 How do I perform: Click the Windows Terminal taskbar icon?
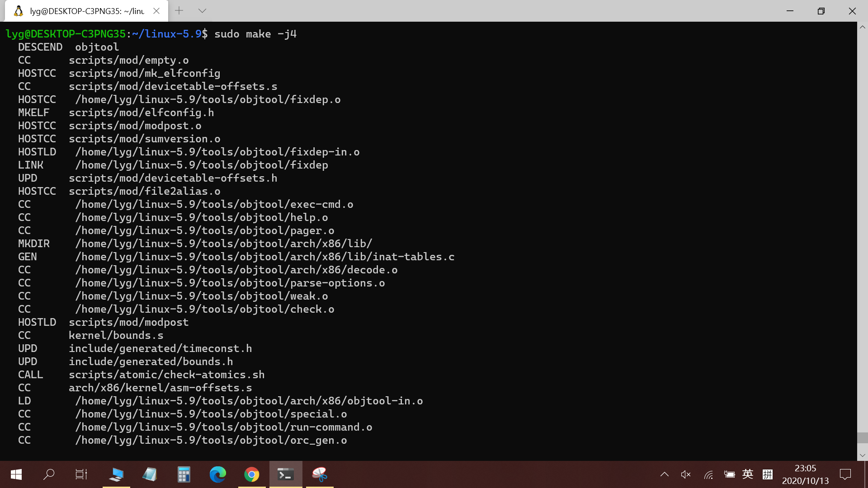[286, 474]
